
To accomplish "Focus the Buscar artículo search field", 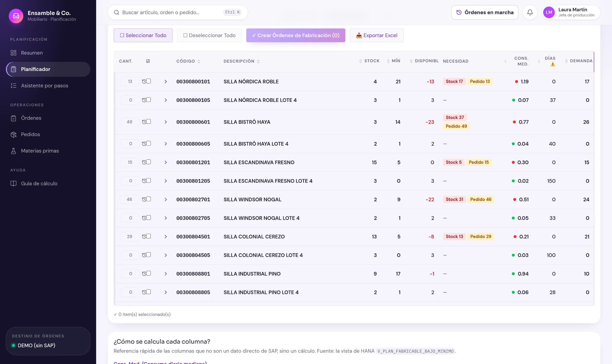I will tap(177, 12).
